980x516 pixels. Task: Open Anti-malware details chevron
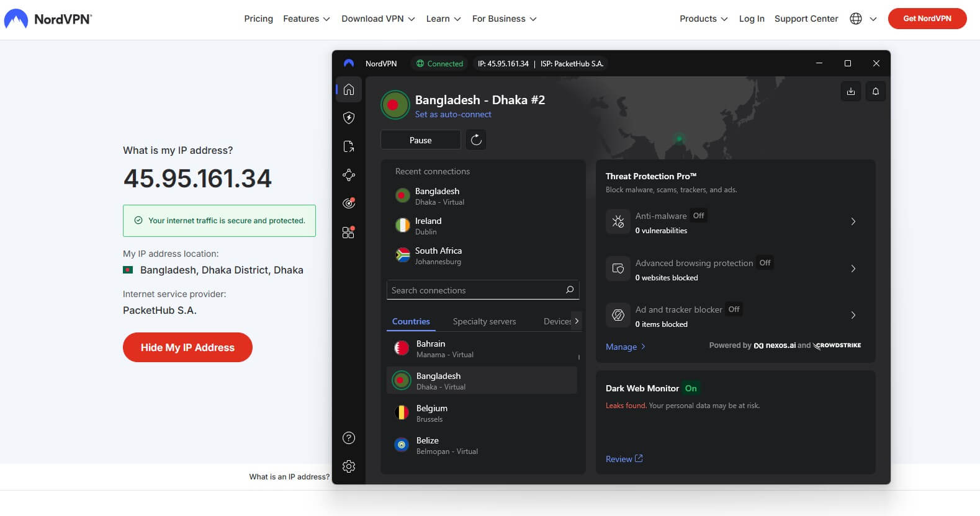(x=853, y=221)
